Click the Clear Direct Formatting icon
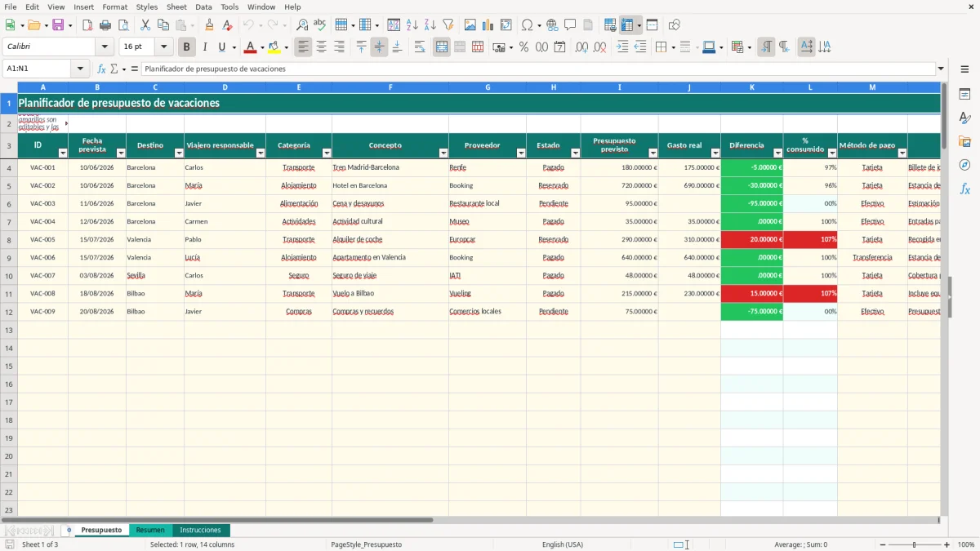 pyautogui.click(x=228, y=25)
